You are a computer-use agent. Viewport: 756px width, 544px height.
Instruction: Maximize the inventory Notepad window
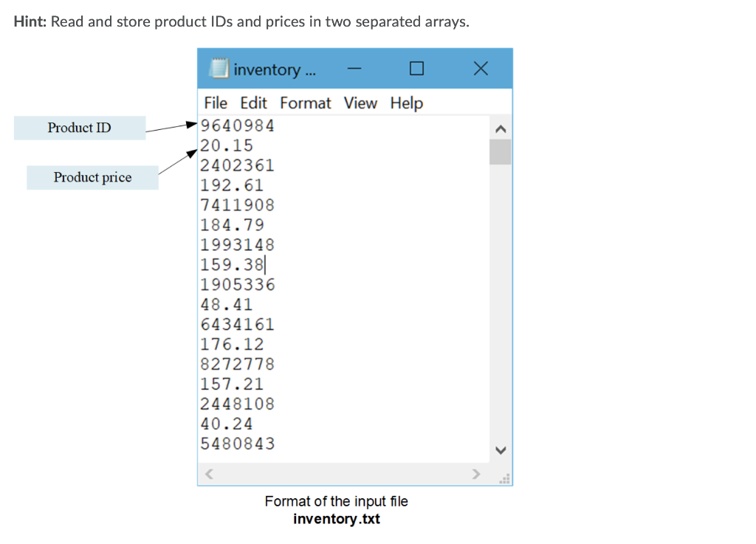416,68
